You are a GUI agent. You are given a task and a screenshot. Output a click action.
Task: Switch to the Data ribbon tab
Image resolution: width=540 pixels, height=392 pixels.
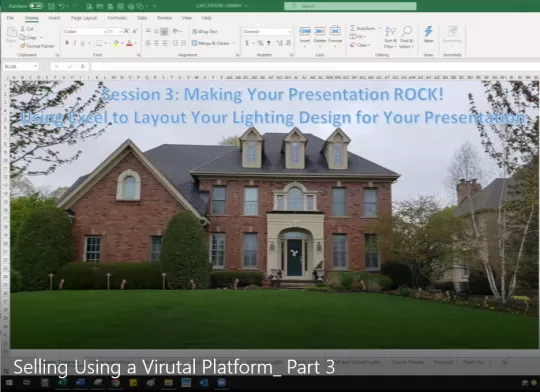(x=142, y=18)
